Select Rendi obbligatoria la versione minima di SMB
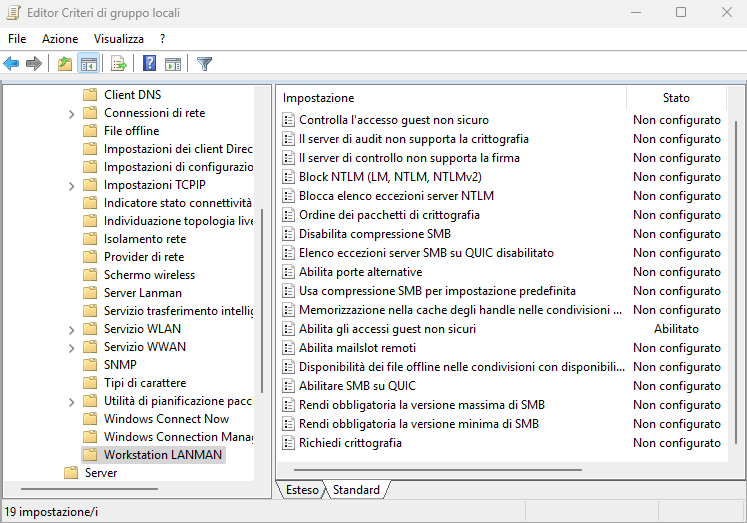The width and height of the screenshot is (747, 523). pos(419,424)
